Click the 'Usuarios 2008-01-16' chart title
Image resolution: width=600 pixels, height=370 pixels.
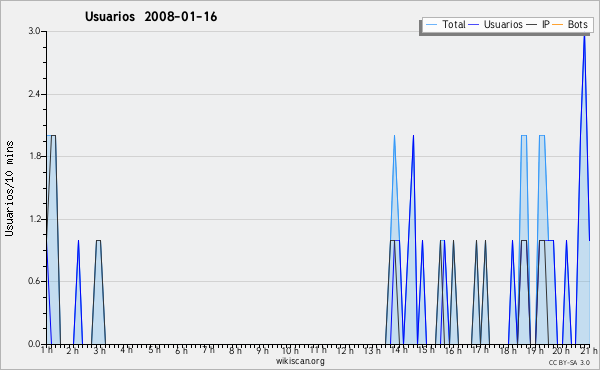151,17
